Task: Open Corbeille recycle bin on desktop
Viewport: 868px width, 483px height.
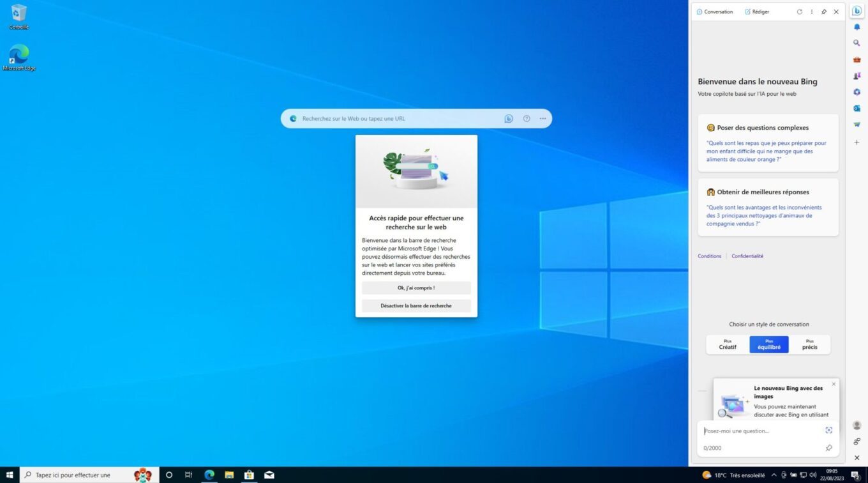Action: (19, 17)
